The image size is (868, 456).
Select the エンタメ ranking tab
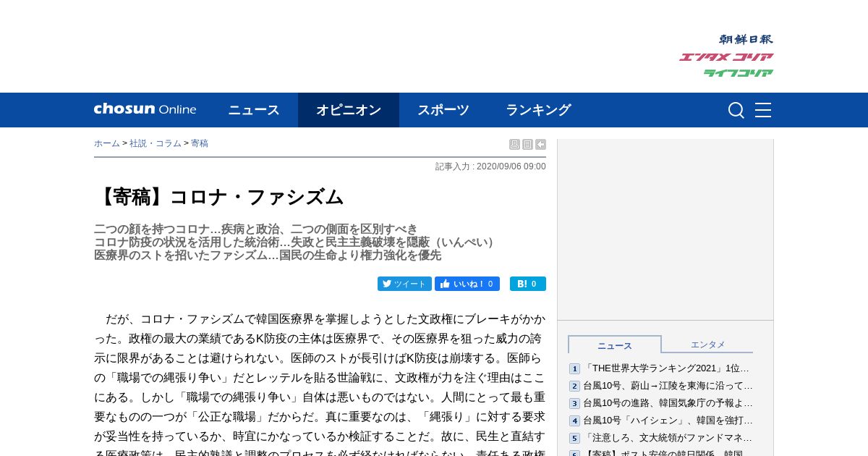(707, 345)
